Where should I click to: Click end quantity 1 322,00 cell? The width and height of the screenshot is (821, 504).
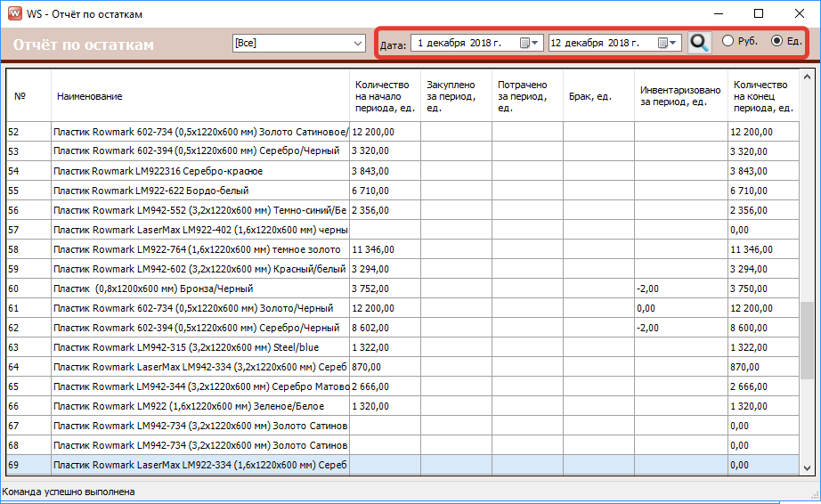point(763,347)
